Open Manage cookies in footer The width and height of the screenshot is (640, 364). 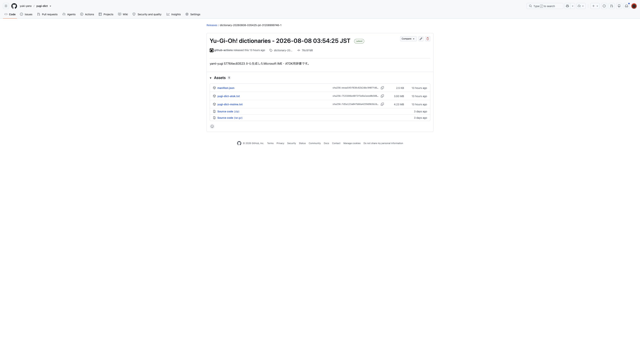pos(352,143)
